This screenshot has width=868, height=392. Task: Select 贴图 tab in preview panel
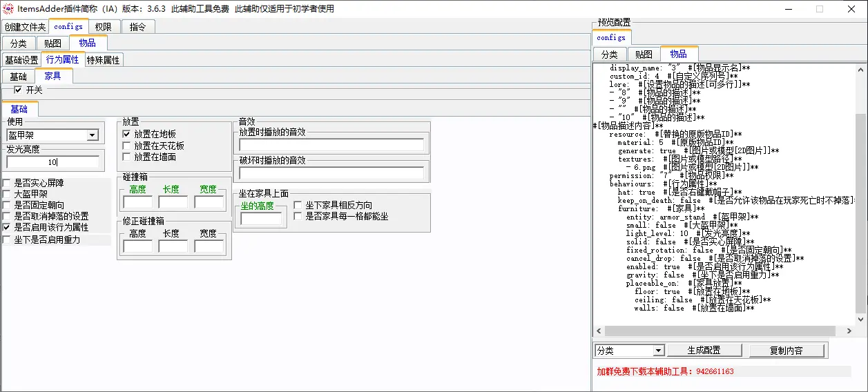pyautogui.click(x=644, y=55)
